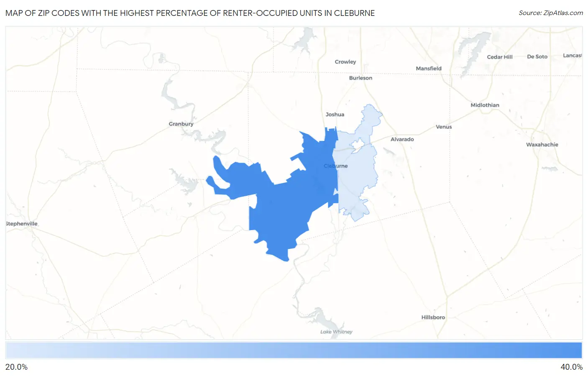Click the Venus label
The height and width of the screenshot is (376, 588).
tap(444, 127)
